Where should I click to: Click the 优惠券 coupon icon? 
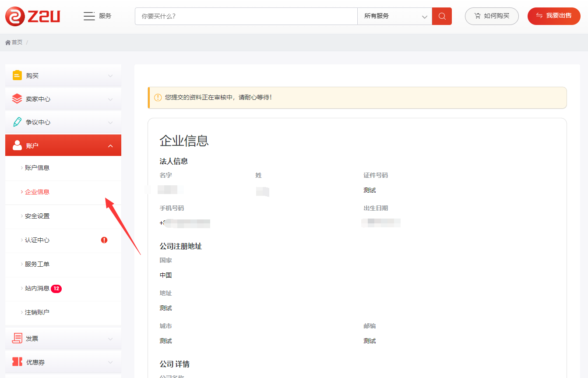17,362
